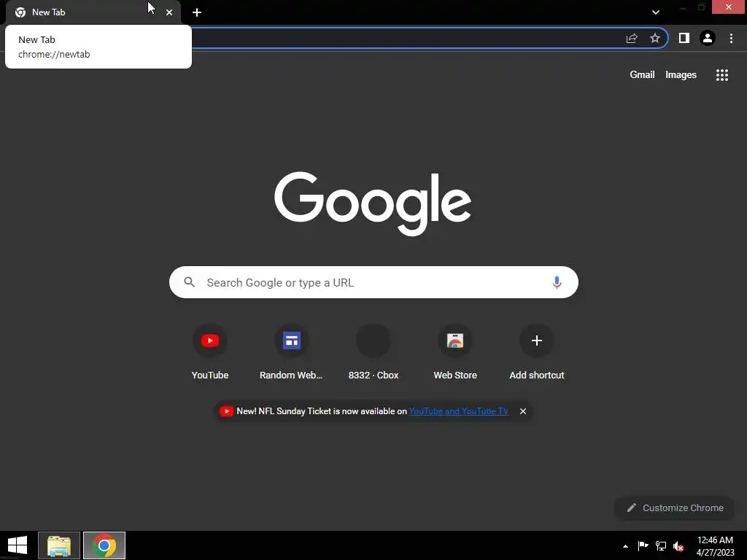The width and height of the screenshot is (747, 560).
Task: Click the YouTube icon in promo banner
Action: click(226, 411)
